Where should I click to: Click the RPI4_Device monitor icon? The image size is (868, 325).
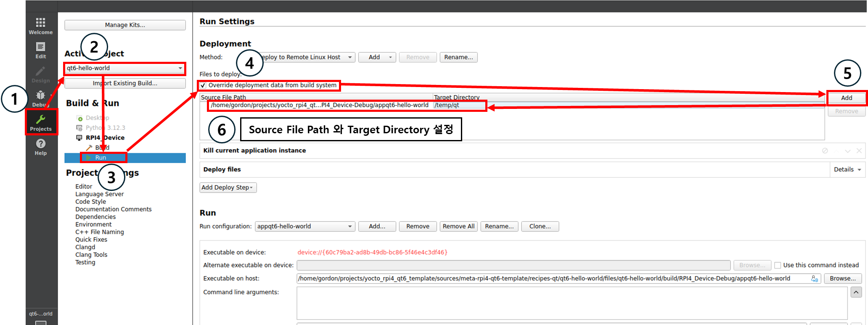(79, 137)
